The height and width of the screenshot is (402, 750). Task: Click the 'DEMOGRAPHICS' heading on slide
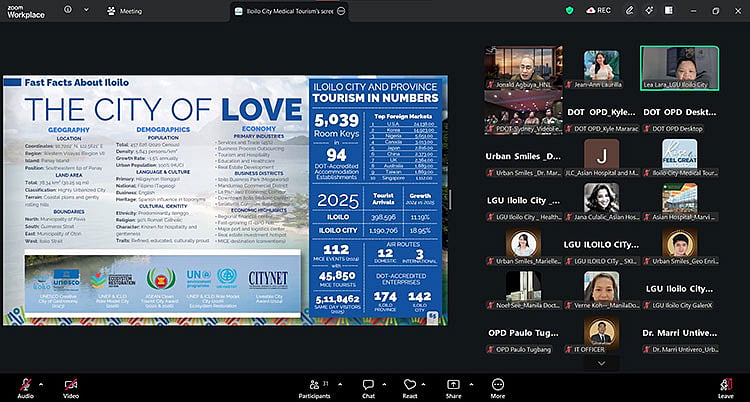163,130
